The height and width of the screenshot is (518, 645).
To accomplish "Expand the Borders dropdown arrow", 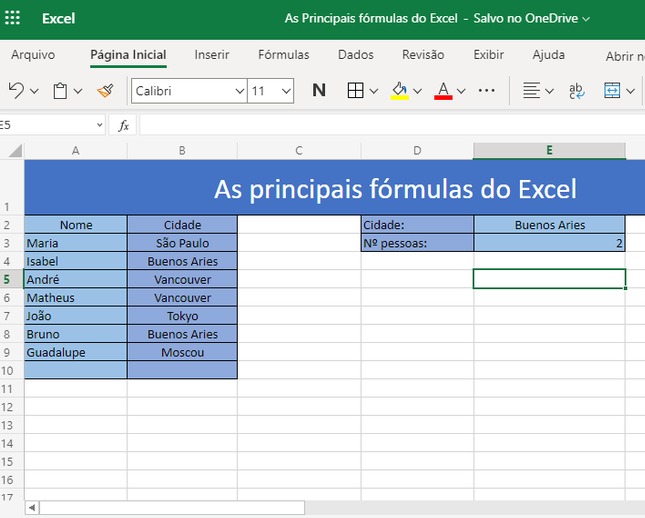I will (x=374, y=91).
